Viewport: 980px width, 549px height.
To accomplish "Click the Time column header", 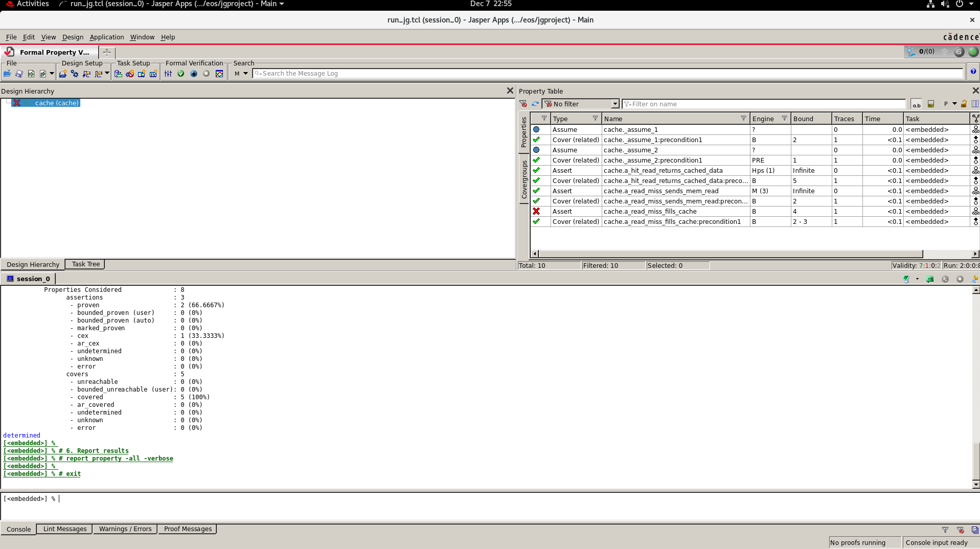I will tap(882, 119).
